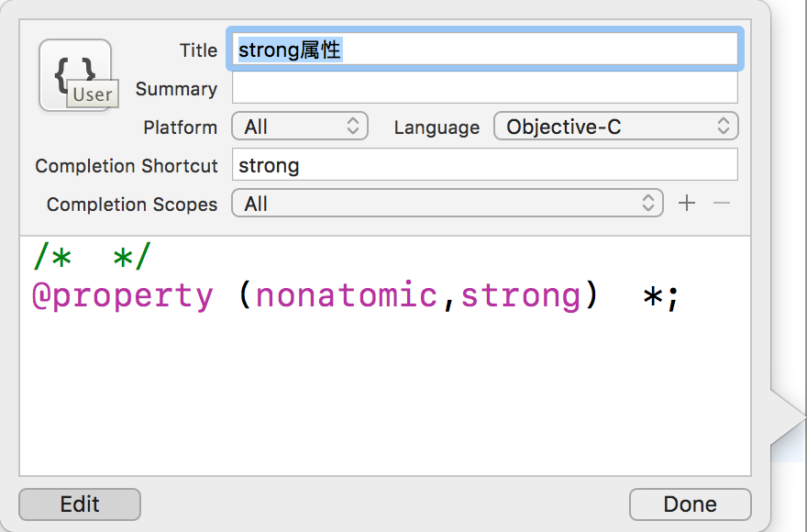Click the code snippet braces icon
Image resolution: width=807 pixels, height=532 pixels.
(74, 75)
